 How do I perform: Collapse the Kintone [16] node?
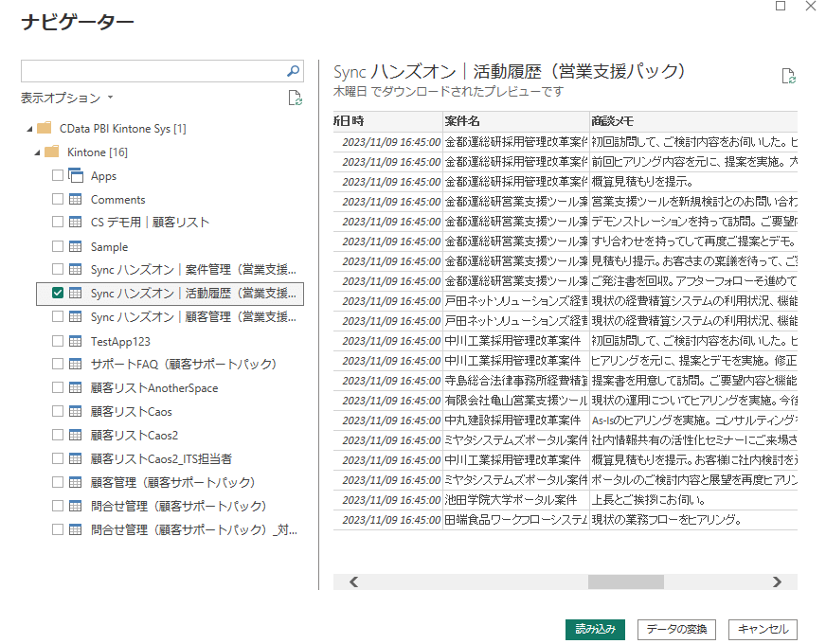(x=37, y=152)
